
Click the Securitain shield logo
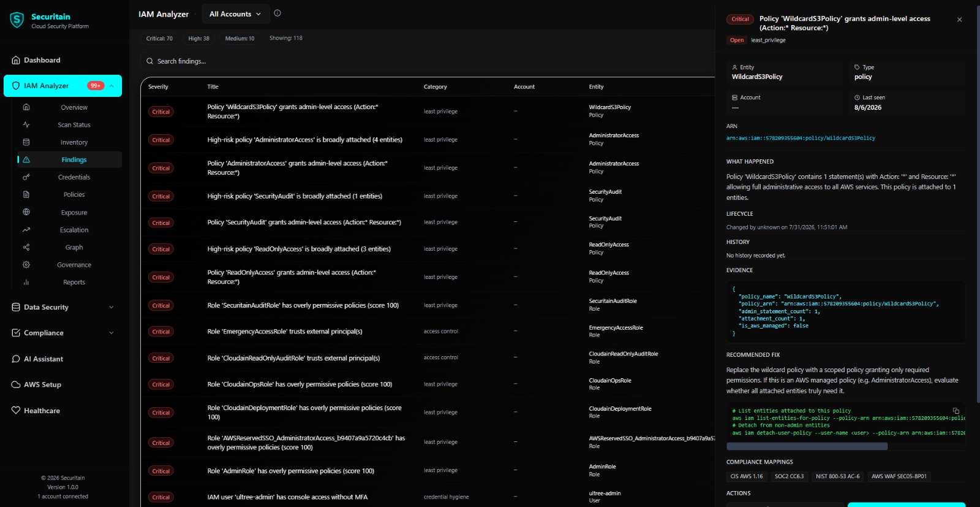[17, 20]
